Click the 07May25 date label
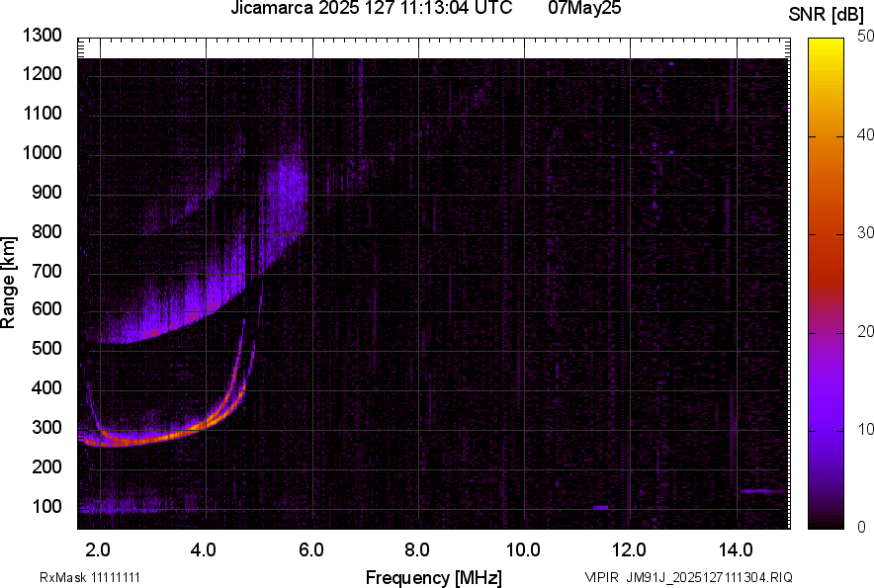 click(x=585, y=9)
